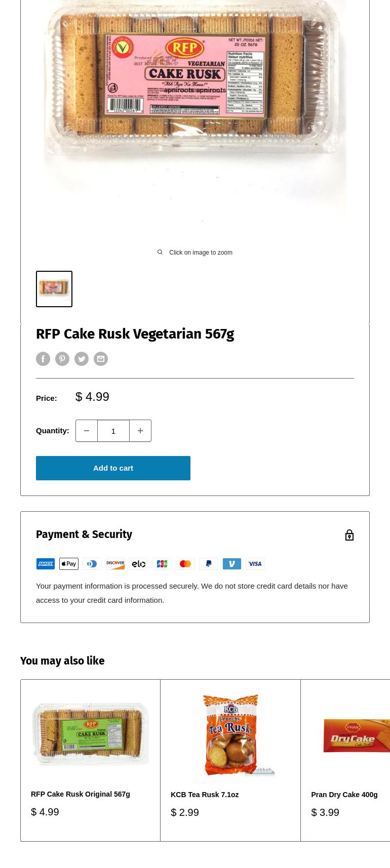Increase quantity with plus button
Screen dimensions: 390x868
(x=140, y=431)
